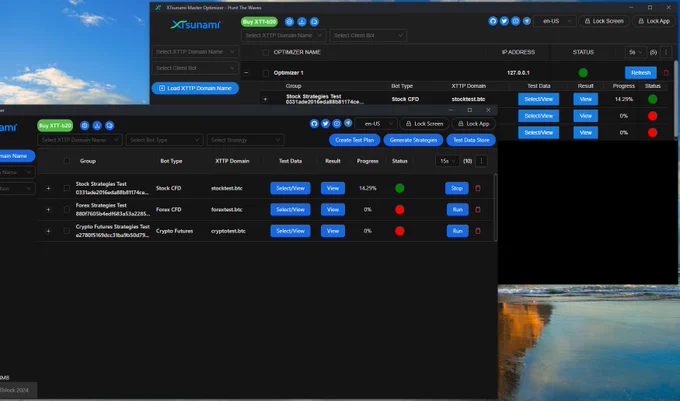Expand Stock Strategies Test under Optimizer 1

click(265, 99)
